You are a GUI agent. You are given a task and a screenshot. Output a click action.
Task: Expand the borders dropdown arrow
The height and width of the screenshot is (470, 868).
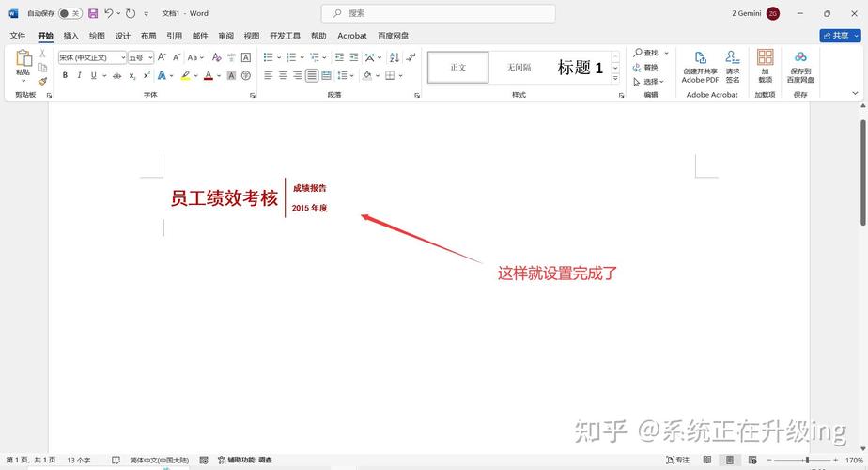401,76
